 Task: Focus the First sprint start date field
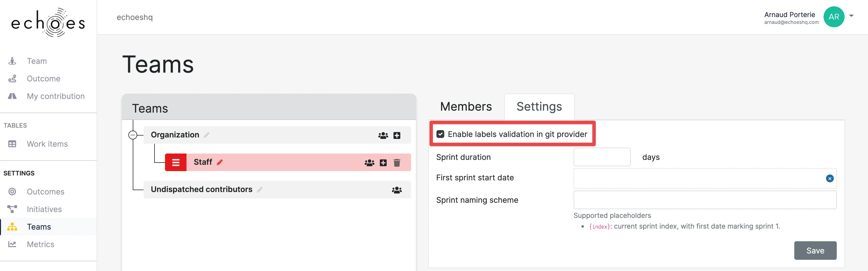pos(705,179)
